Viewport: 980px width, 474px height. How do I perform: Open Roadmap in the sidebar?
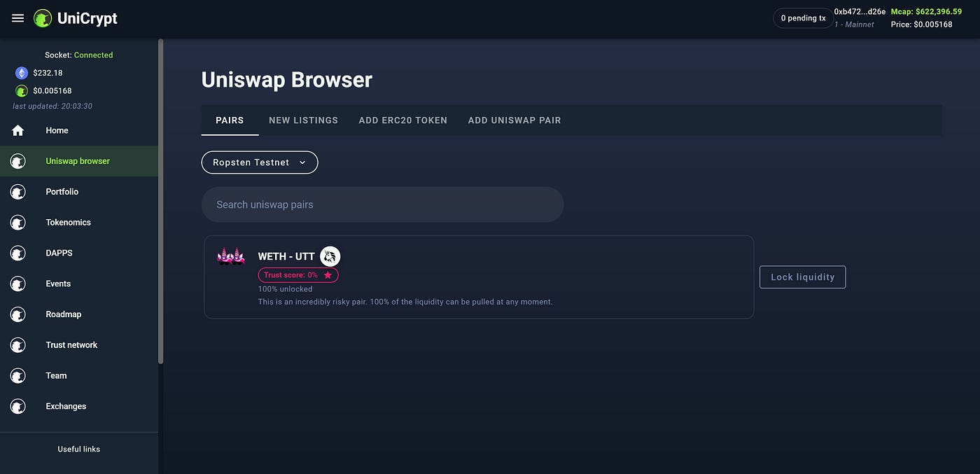click(79, 314)
